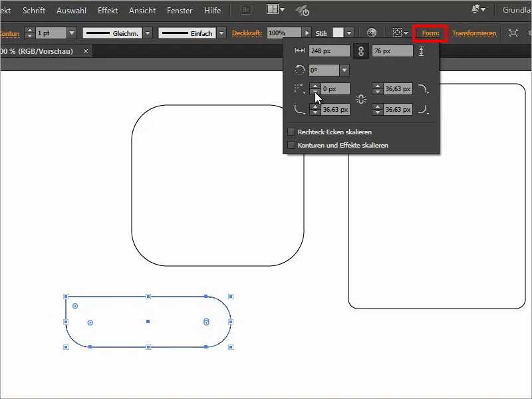The image size is (532, 399).
Task: Open the align options icon
Action: pyautogui.click(x=399, y=31)
